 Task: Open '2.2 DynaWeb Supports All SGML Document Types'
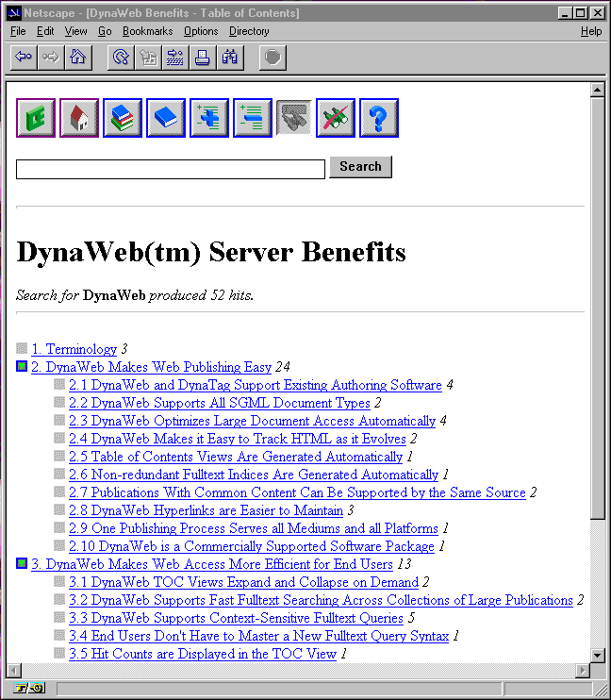[x=220, y=403]
